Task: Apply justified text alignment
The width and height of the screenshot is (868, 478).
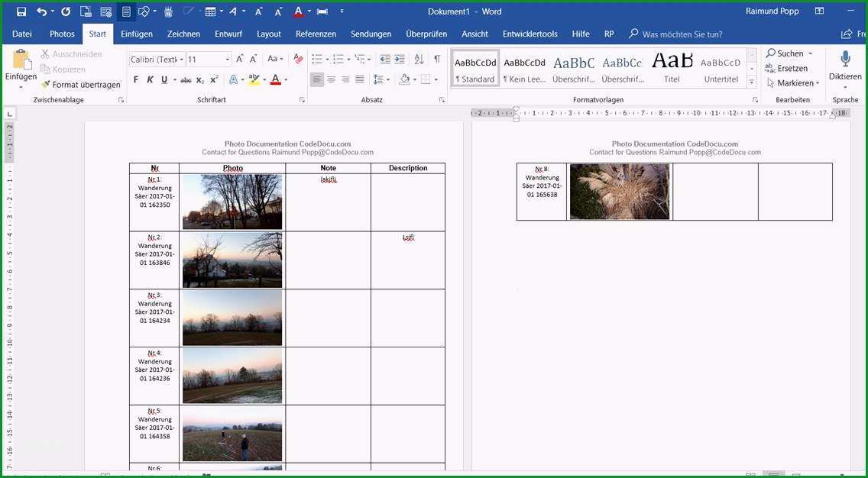Action: [x=359, y=79]
